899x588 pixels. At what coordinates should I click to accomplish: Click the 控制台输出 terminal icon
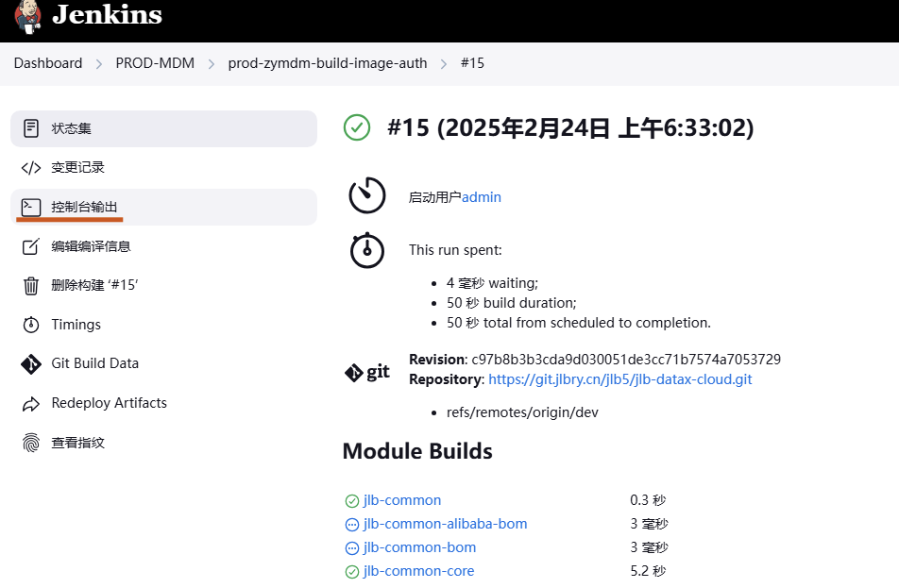coord(31,207)
